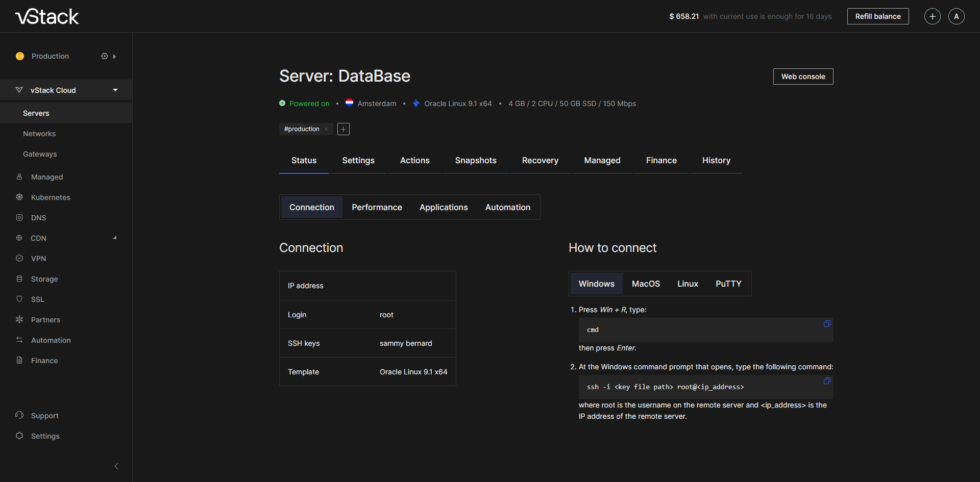Open the account avatar menu
Image resolution: width=980 pixels, height=482 pixels.
coord(957,16)
